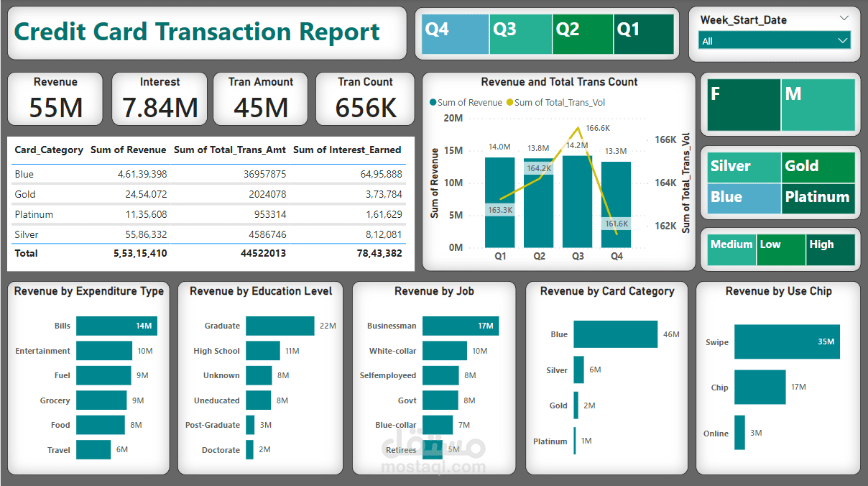
Task: Select the Gold card slicer tile
Action: click(x=818, y=167)
